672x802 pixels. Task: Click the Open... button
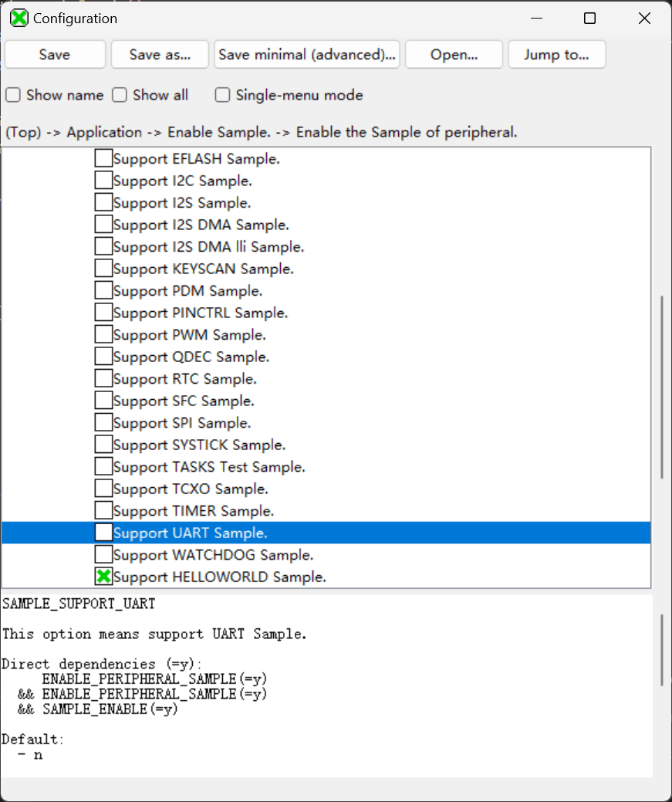tap(454, 55)
